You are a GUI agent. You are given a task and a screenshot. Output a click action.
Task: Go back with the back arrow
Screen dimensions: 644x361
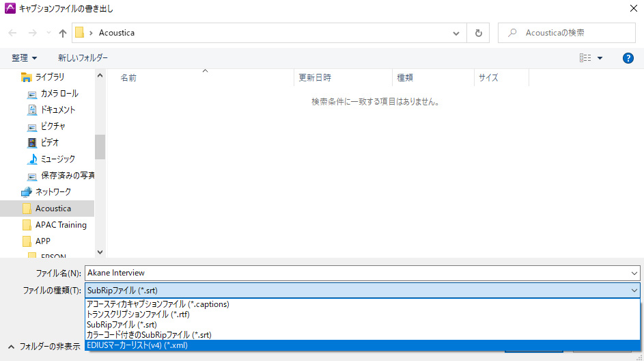click(x=13, y=33)
